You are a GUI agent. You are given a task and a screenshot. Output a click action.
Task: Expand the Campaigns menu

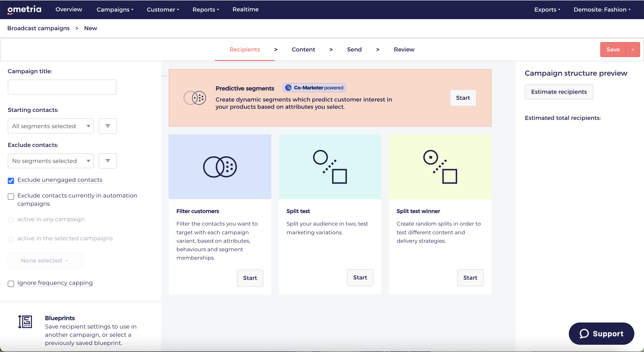(x=115, y=9)
